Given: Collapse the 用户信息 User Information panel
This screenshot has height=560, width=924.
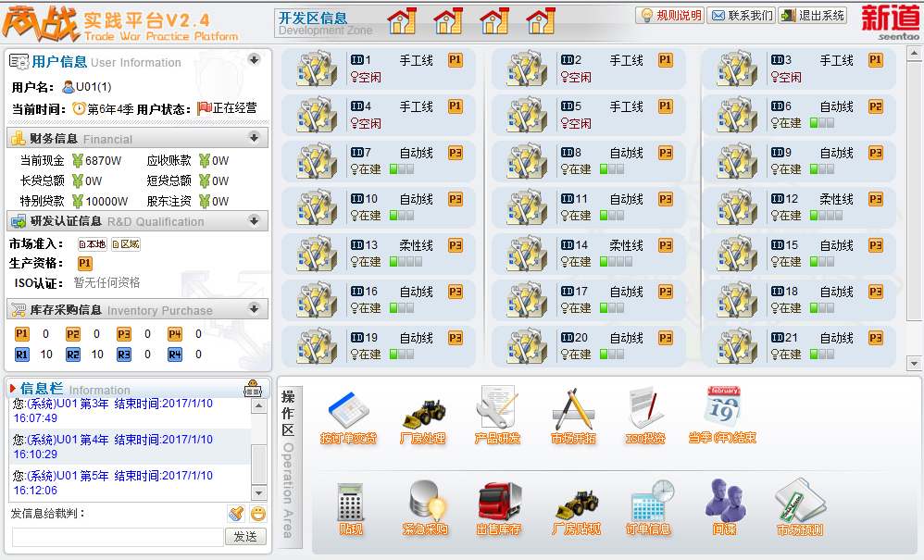Looking at the screenshot, I should [x=254, y=59].
